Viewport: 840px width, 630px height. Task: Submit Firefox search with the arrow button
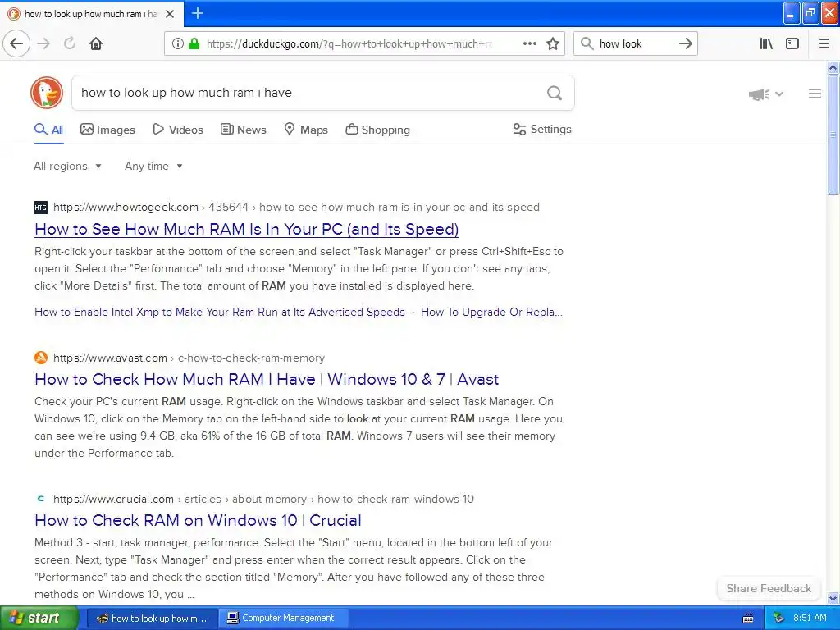(685, 43)
